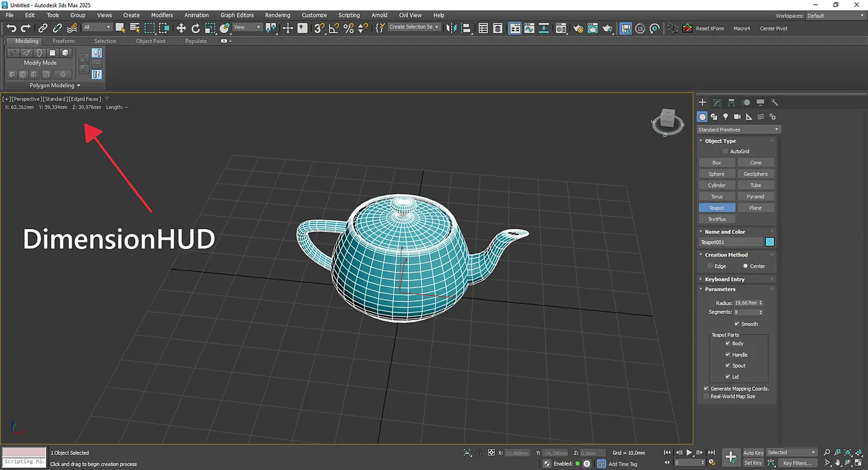Viewport: 868px width, 470px height.
Task: Switch to the Modify panel tab icon
Action: coord(717,102)
